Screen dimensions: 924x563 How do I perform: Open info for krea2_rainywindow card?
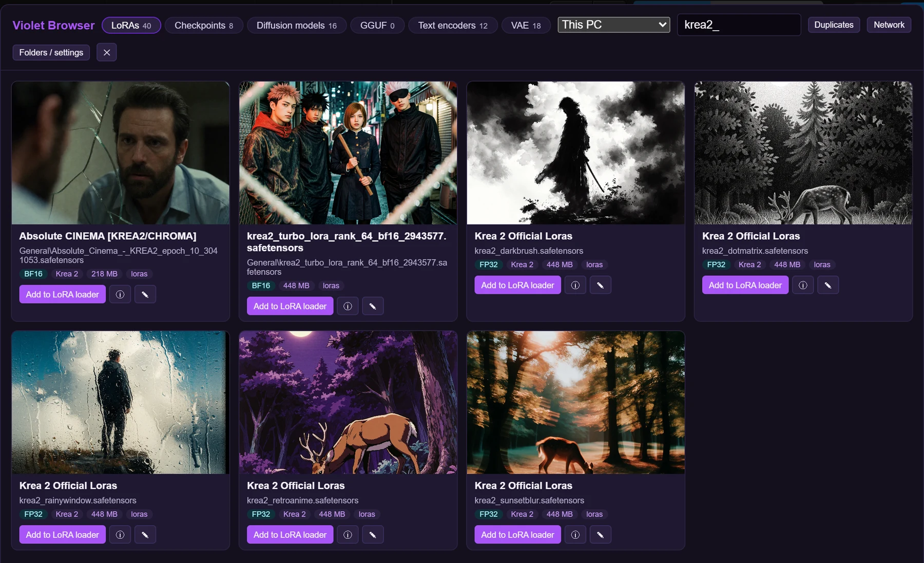120,535
